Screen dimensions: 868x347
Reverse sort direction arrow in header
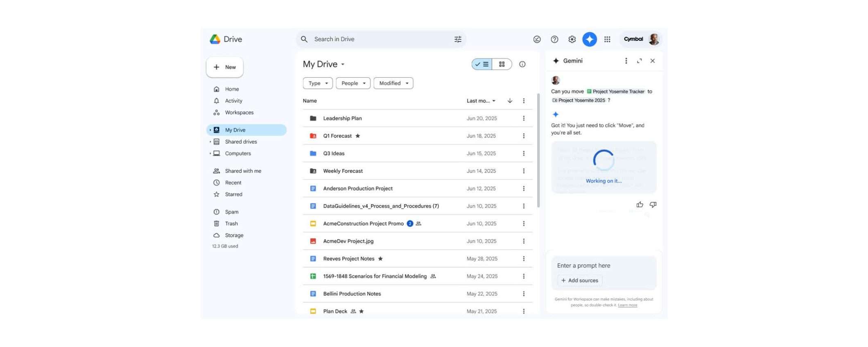(x=510, y=101)
